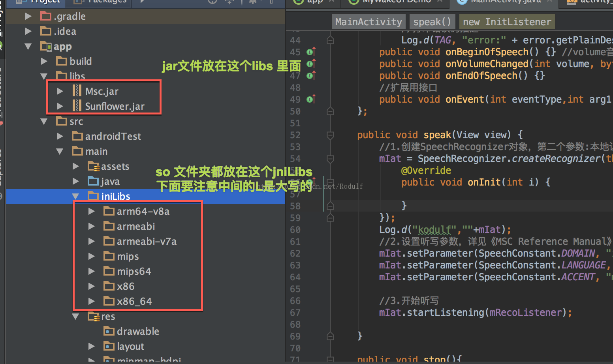Click the override gutter marker beside onEvent
Image resolution: width=613 pixels, height=364 pixels.
(x=311, y=99)
